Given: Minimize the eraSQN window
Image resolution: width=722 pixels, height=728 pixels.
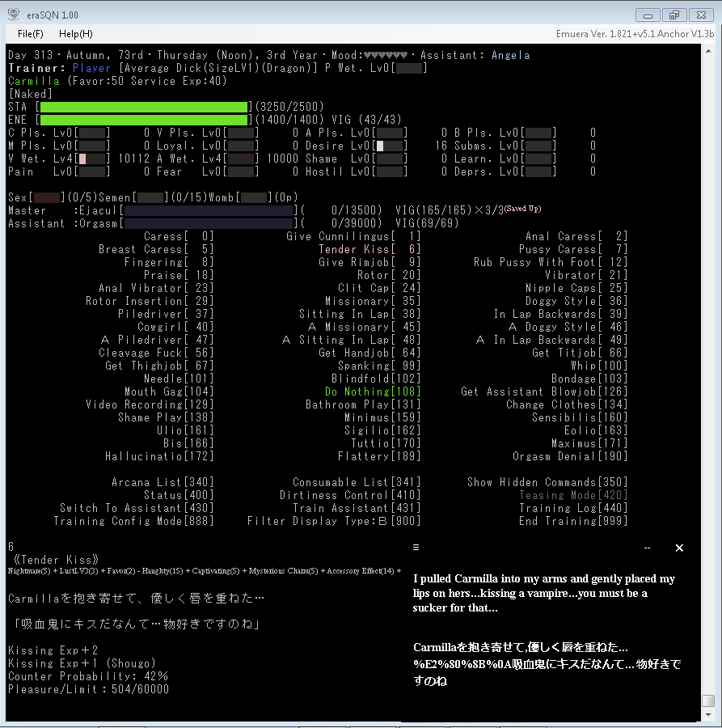Looking at the screenshot, I should point(648,15).
